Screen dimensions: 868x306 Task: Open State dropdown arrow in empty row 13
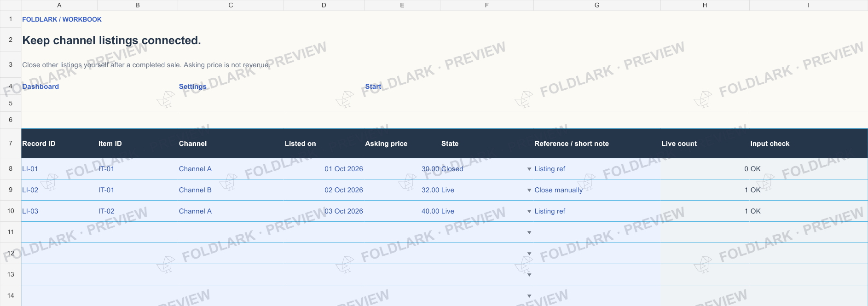[529, 275]
